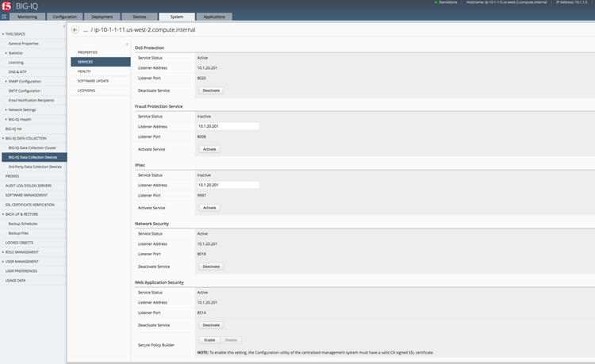Collapse BIG-IQ DATA COLLECTION section

coord(3,139)
